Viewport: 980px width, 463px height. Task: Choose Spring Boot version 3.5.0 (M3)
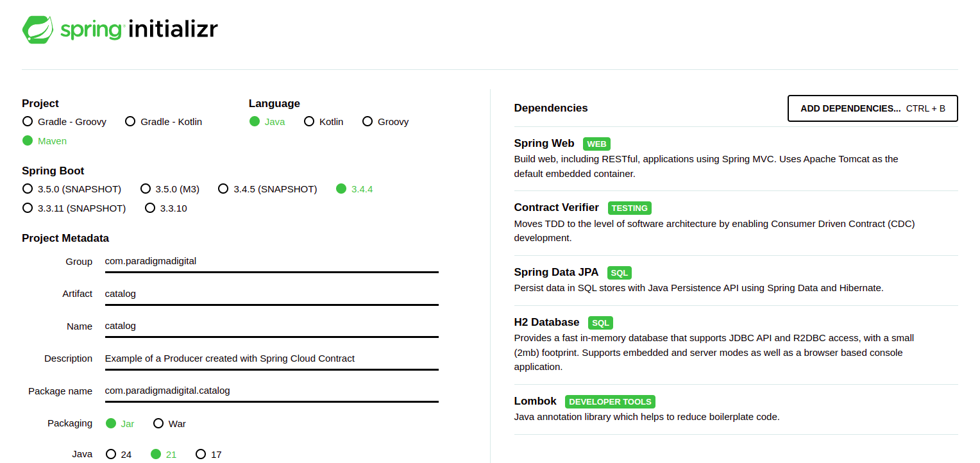(x=146, y=189)
